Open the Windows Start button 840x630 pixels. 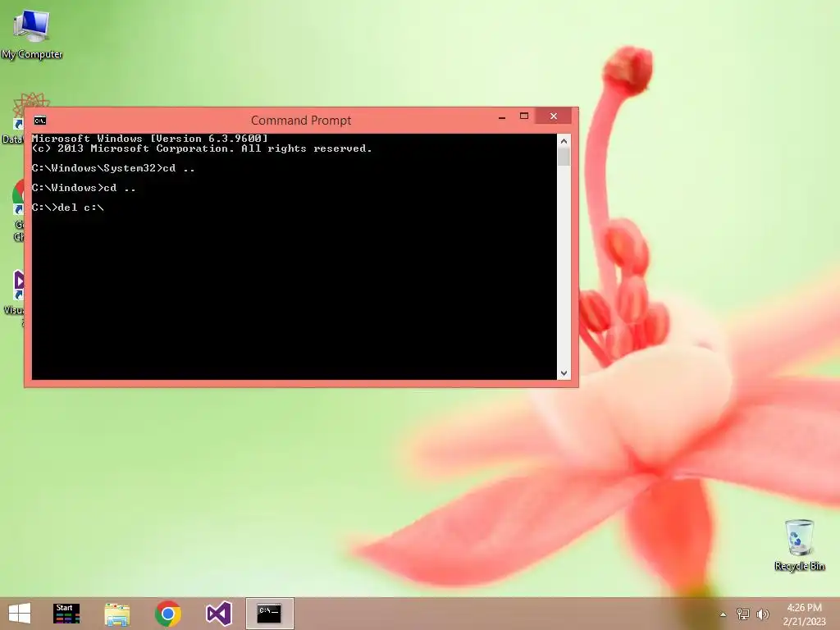20,614
